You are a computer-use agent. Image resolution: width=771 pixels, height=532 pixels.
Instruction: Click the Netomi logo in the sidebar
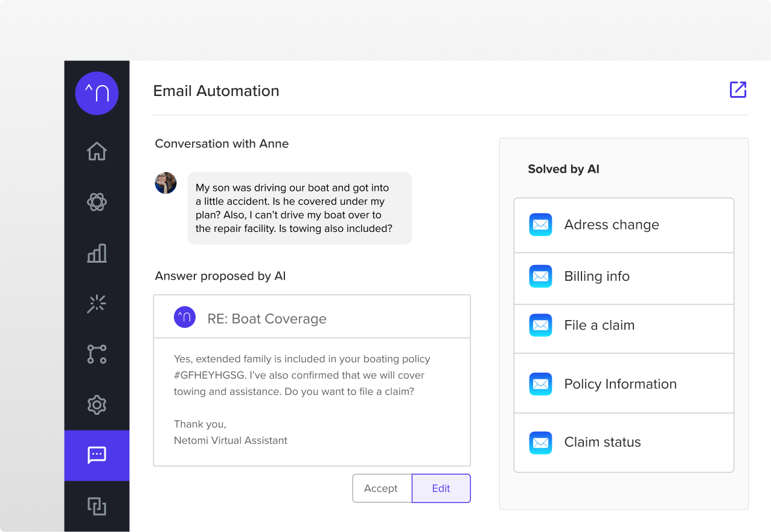point(97,93)
